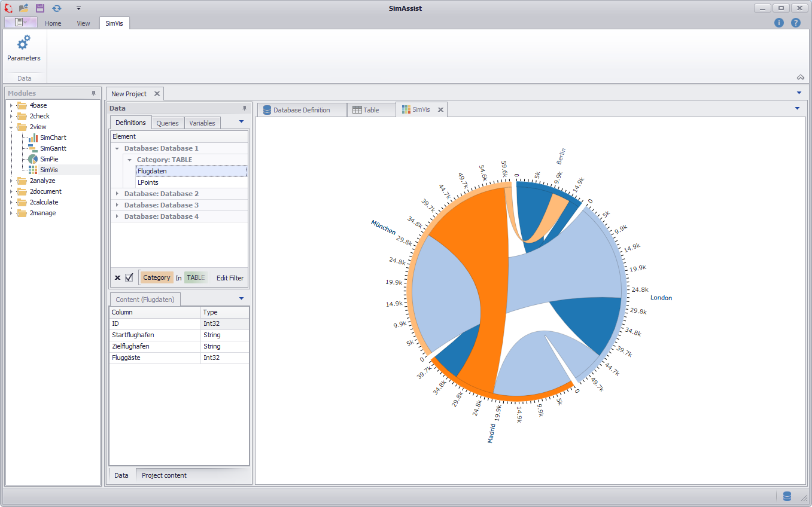
Task: Click the help question mark icon
Action: [795, 23]
